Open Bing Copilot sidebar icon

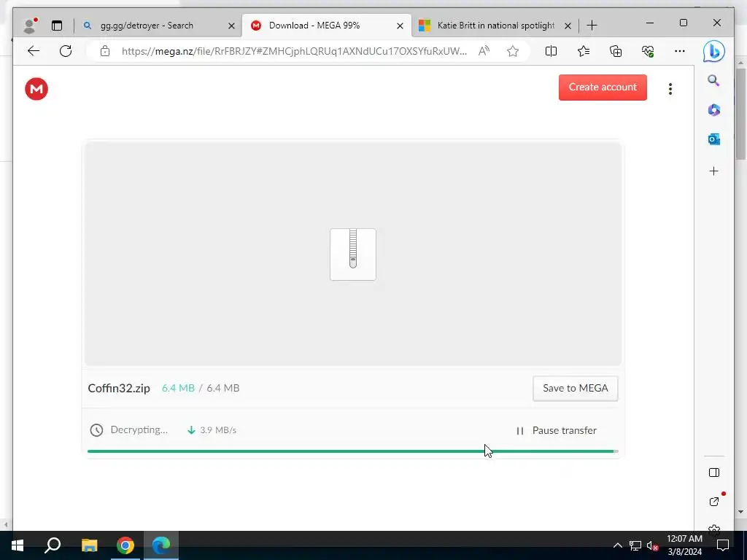coord(713,52)
